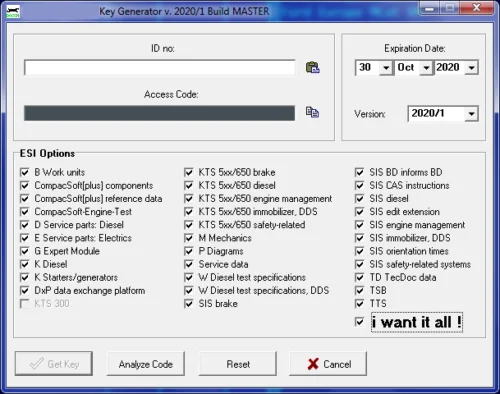Click the Cancel button
Image resolution: width=500 pixels, height=394 pixels.
(328, 364)
